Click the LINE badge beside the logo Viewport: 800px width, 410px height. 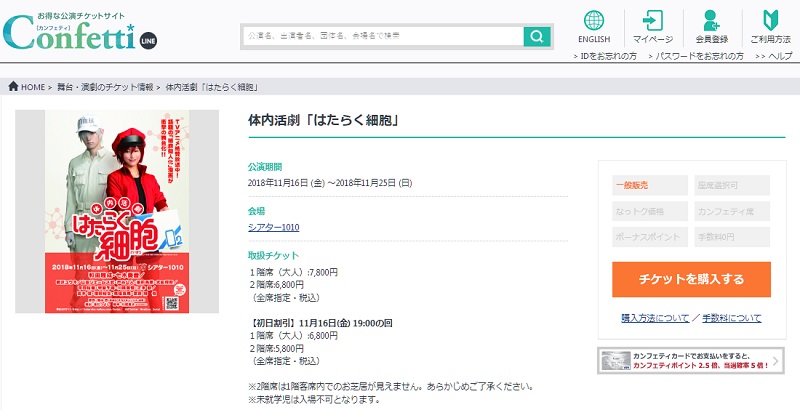click(x=148, y=41)
